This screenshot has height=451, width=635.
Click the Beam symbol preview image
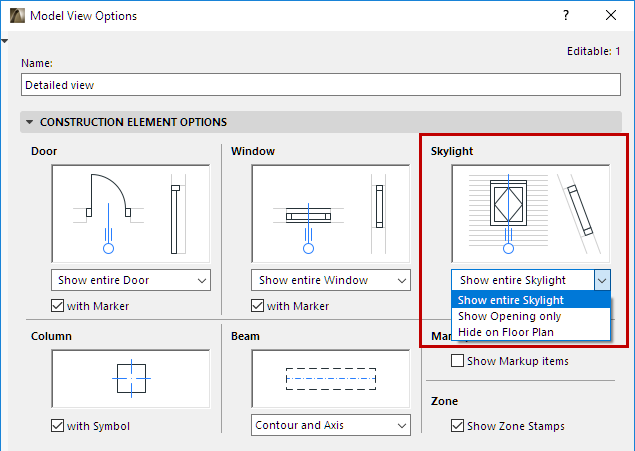[x=331, y=379]
